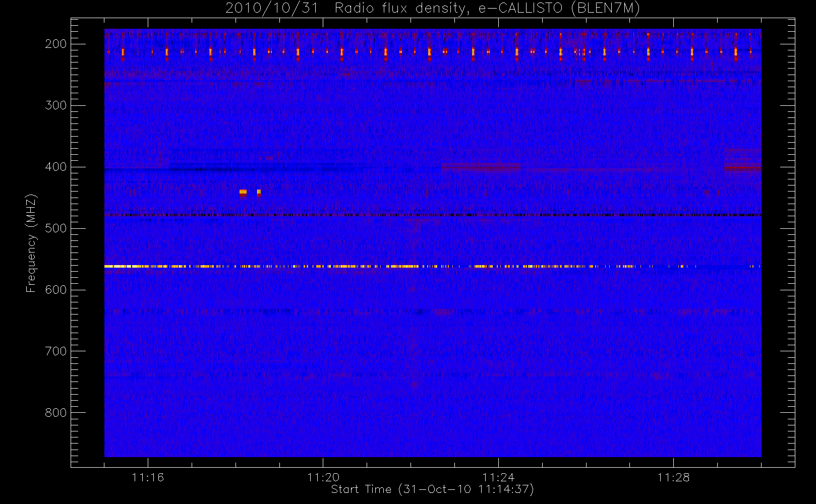Viewport: 816px width, 504px height.
Task: Click the 11:24 time tick label
Action: pyautogui.click(x=498, y=477)
